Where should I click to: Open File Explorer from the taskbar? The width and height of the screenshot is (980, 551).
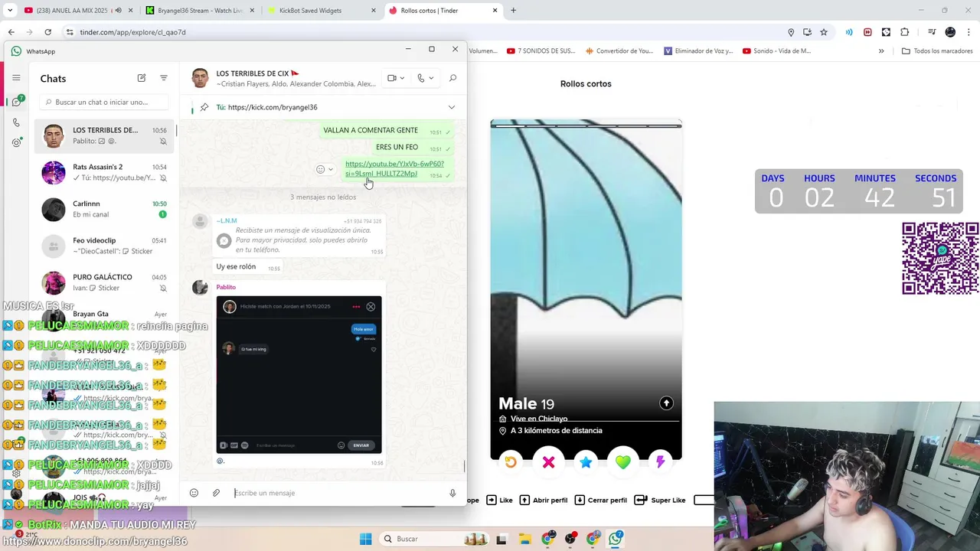pyautogui.click(x=524, y=539)
